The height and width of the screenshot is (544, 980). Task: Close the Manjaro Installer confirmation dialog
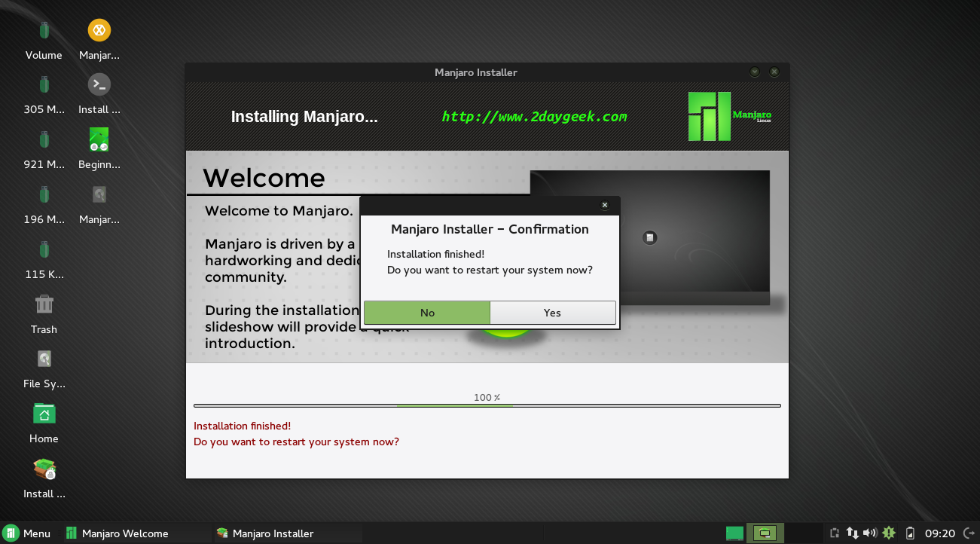tap(604, 205)
